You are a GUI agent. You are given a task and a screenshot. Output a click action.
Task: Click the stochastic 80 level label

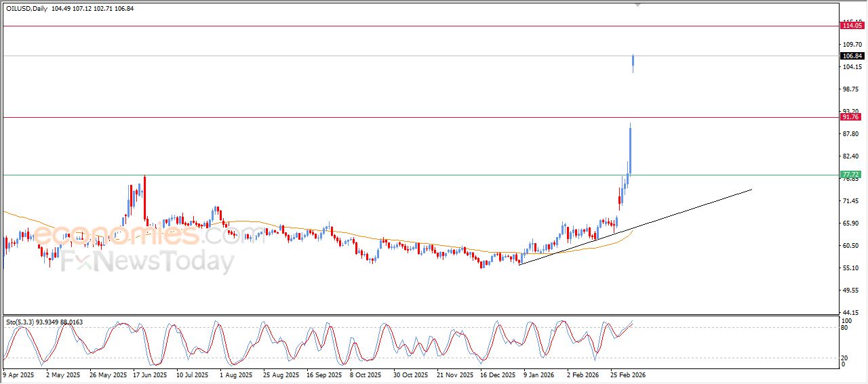[846, 328]
